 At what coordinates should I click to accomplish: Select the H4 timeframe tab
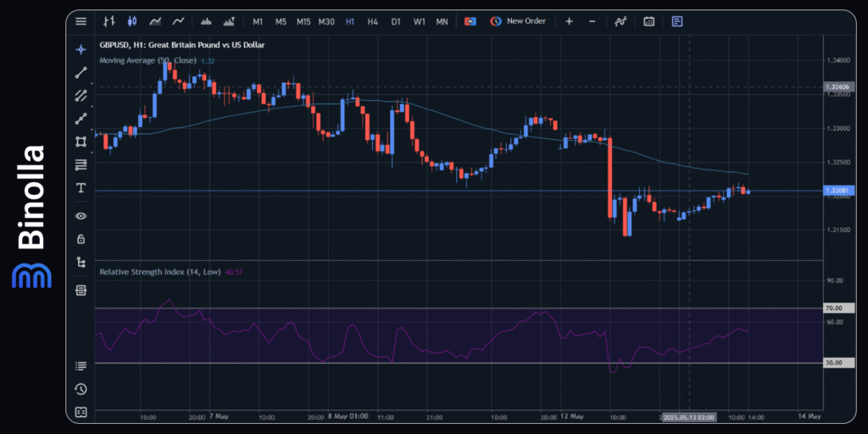pyautogui.click(x=373, y=21)
